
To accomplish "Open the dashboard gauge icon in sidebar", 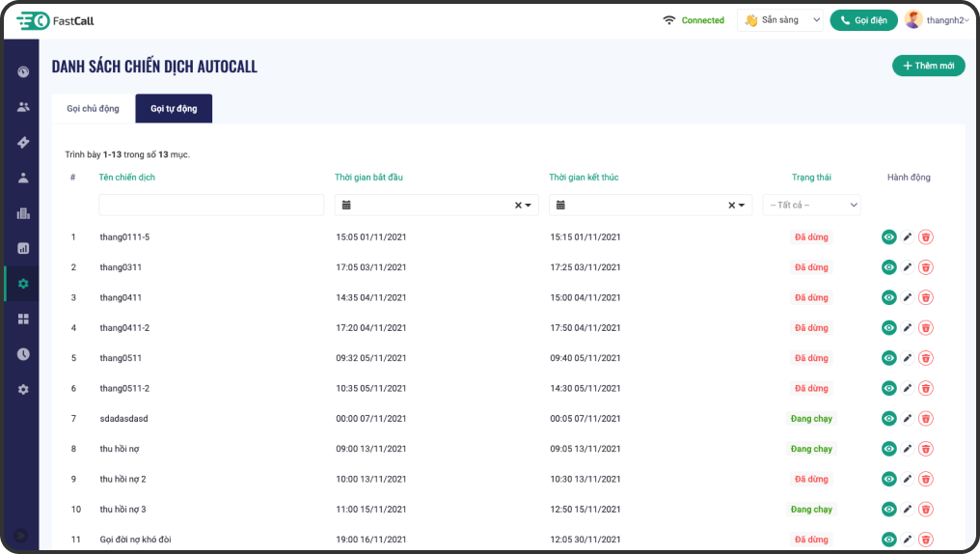I will pos(23,71).
